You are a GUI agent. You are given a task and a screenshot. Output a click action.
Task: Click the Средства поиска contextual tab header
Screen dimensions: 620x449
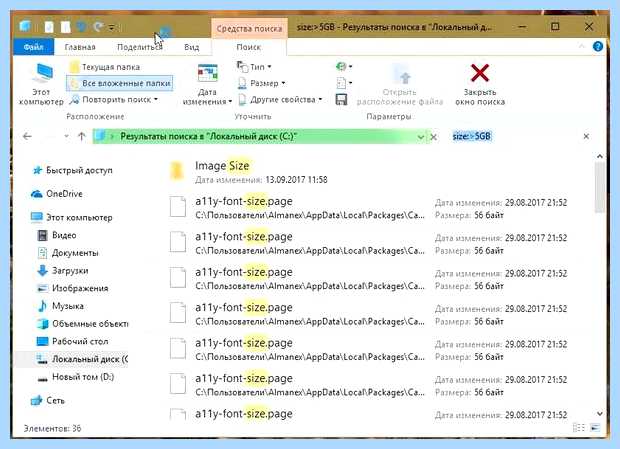pyautogui.click(x=249, y=28)
